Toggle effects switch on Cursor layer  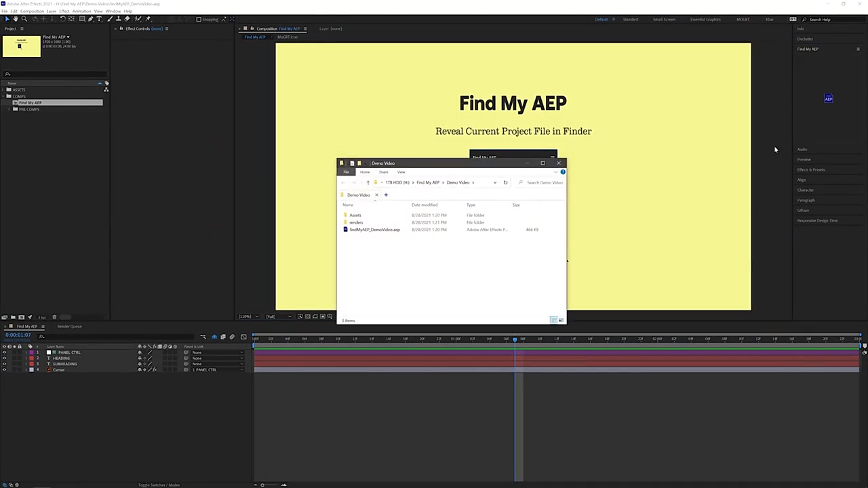click(155, 369)
